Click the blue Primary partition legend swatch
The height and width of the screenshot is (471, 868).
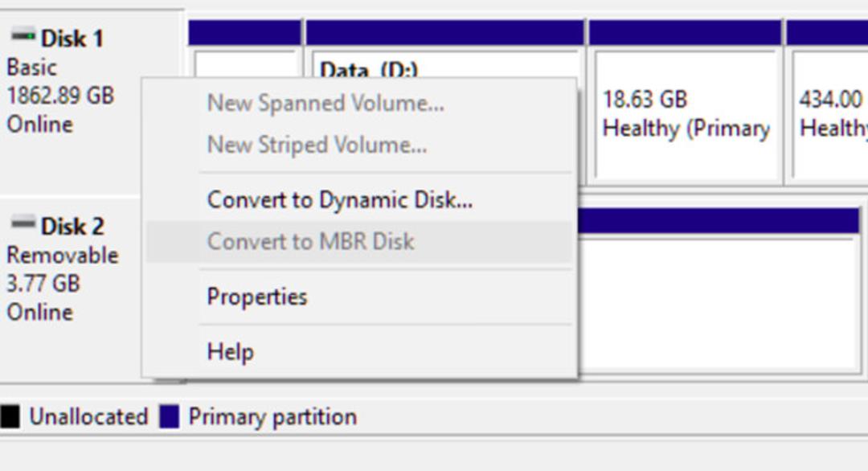point(170,417)
